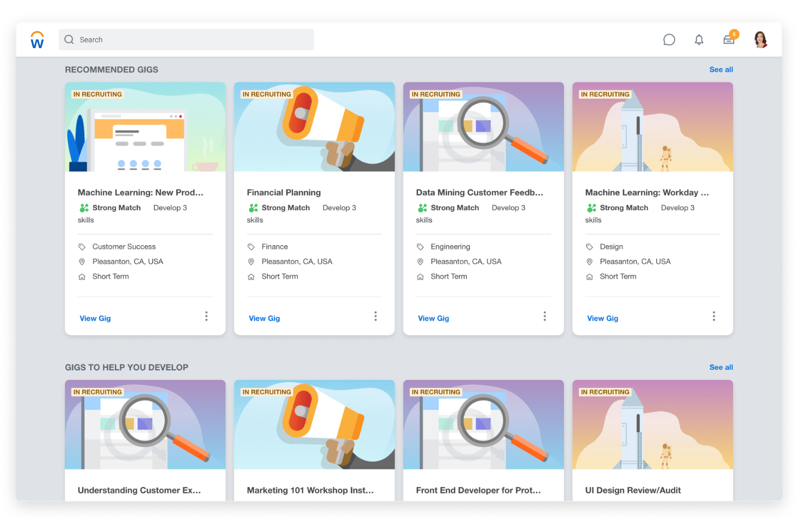Click home icon on Machine Learning: New Prod card
The width and height of the screenshot is (798, 532).
point(82,277)
